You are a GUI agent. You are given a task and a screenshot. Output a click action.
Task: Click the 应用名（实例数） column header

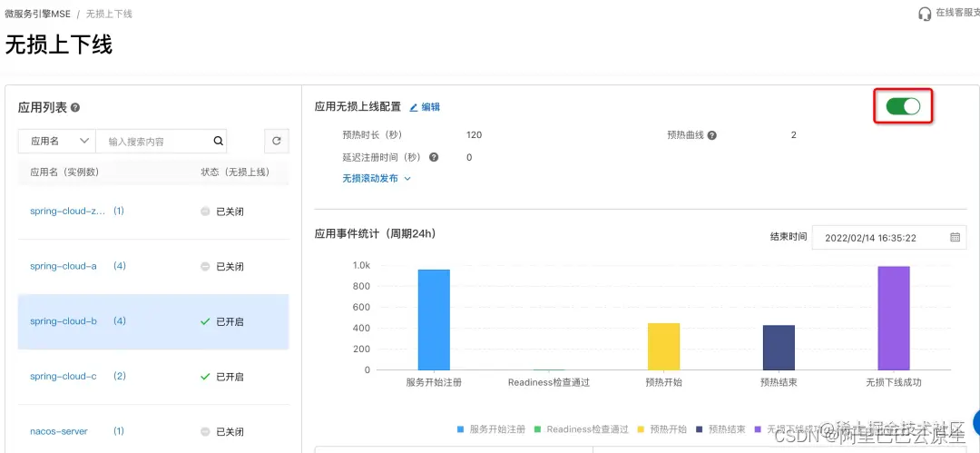65,172
